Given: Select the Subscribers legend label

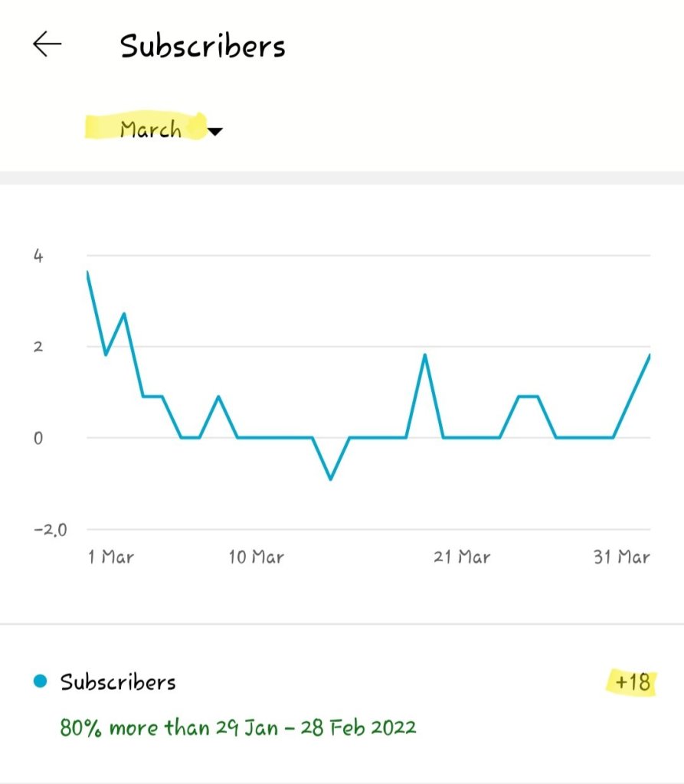Looking at the screenshot, I should (x=118, y=681).
